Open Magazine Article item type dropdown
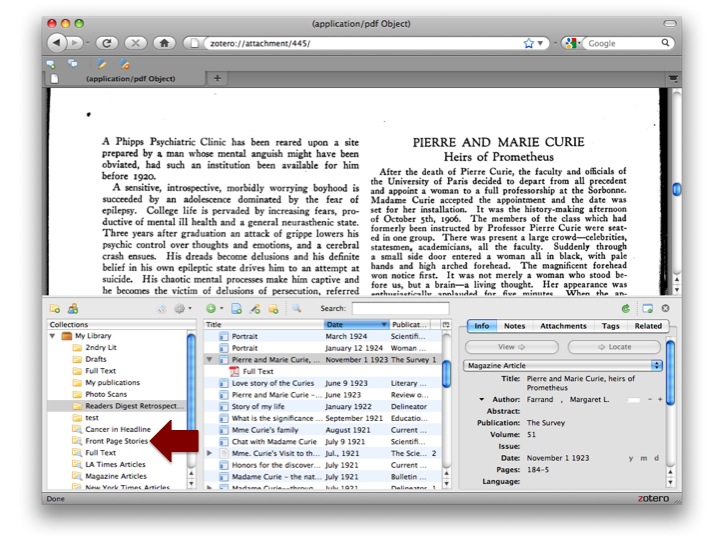This screenshot has height=540, width=720. pos(562,366)
